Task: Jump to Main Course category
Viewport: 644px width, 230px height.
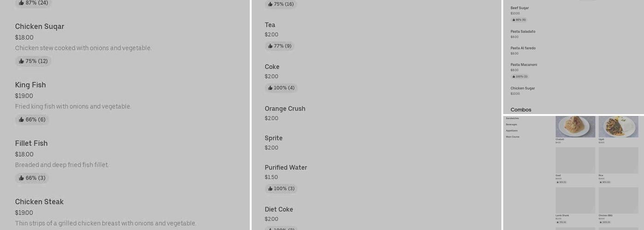Action: pyautogui.click(x=512, y=137)
